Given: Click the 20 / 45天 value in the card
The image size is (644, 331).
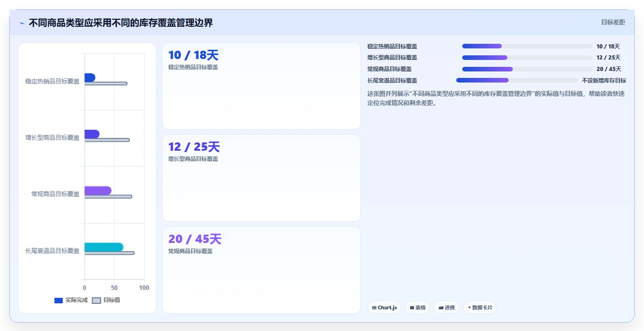Looking at the screenshot, I should 195,239.
